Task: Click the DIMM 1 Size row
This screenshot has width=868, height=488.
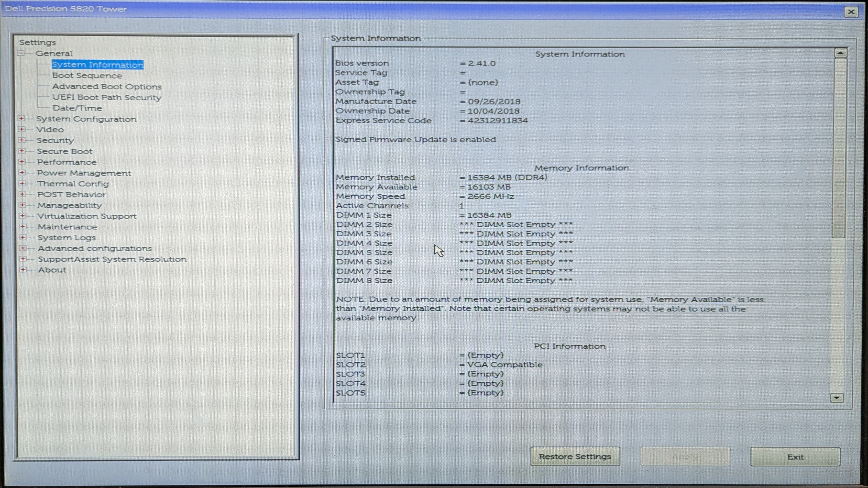Action: (x=424, y=215)
